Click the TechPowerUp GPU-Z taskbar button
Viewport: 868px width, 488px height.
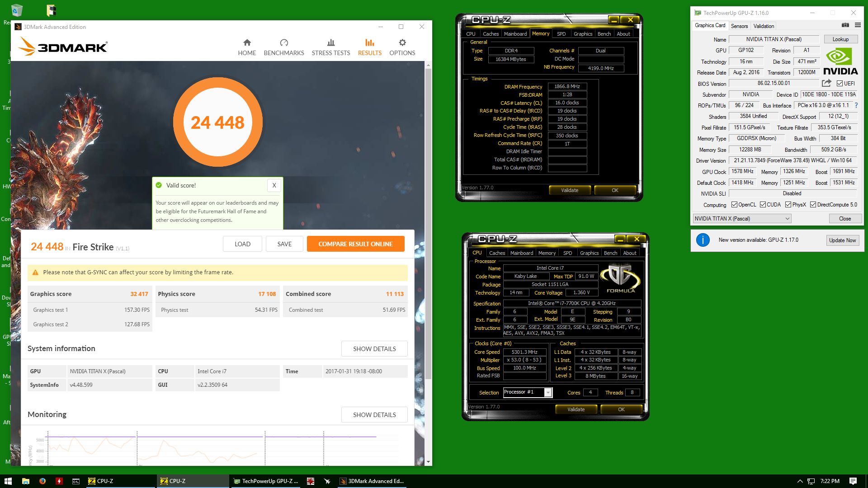pos(266,481)
